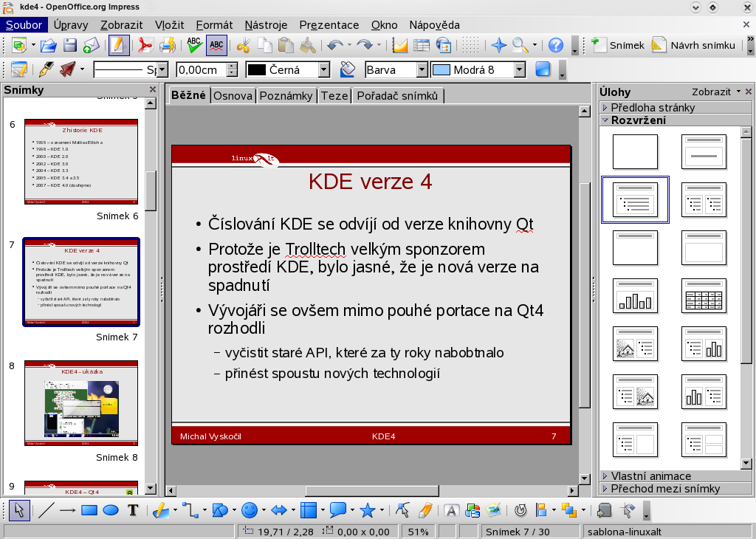Viewport: 756px width, 539px height.
Task: Toggle the Shadow button on line toolbar
Action: (543, 70)
